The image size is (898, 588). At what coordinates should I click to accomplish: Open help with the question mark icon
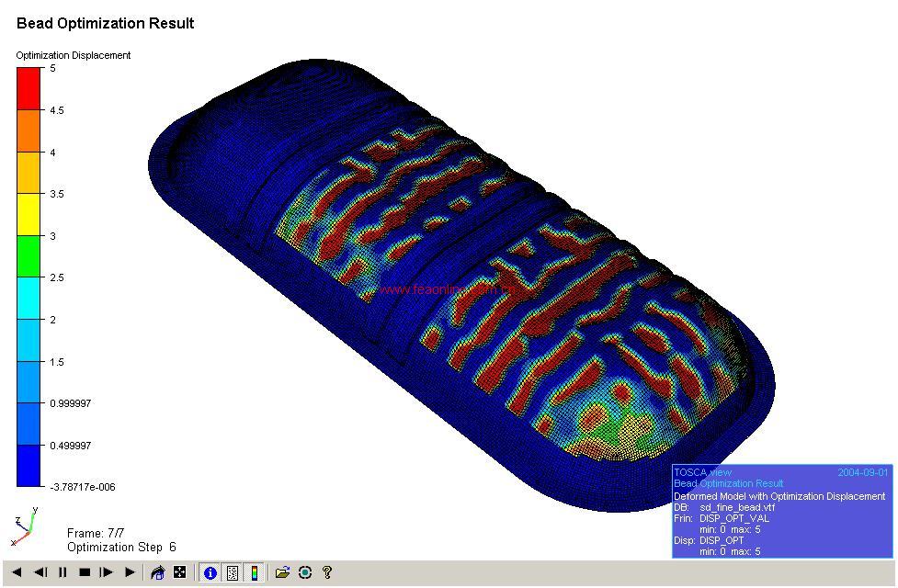327,572
